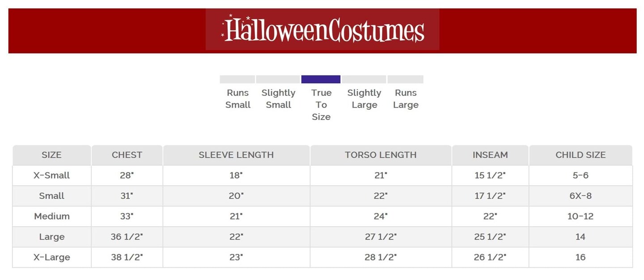Click the 36 1/2" chest measurement cell
The height and width of the screenshot is (280, 644).
127,237
